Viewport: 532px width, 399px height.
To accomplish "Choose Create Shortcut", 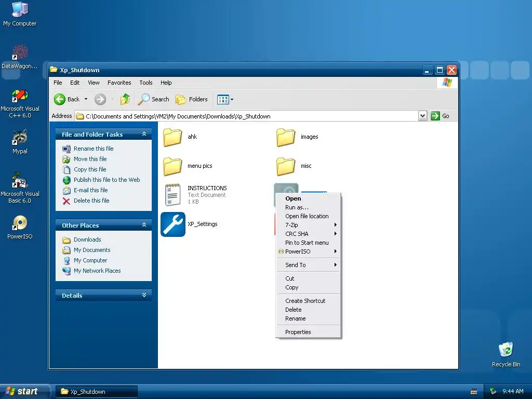I will [x=308, y=301].
